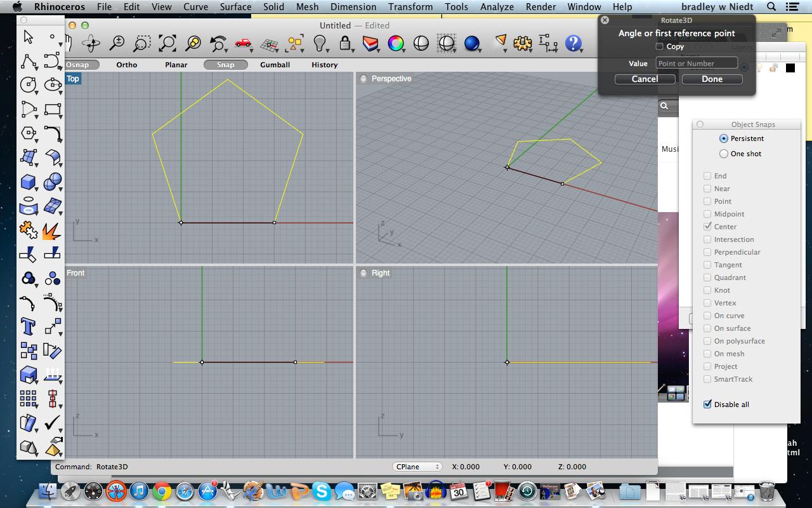The height and width of the screenshot is (508, 812).
Task: Choose the Box solid tool
Action: tap(28, 182)
